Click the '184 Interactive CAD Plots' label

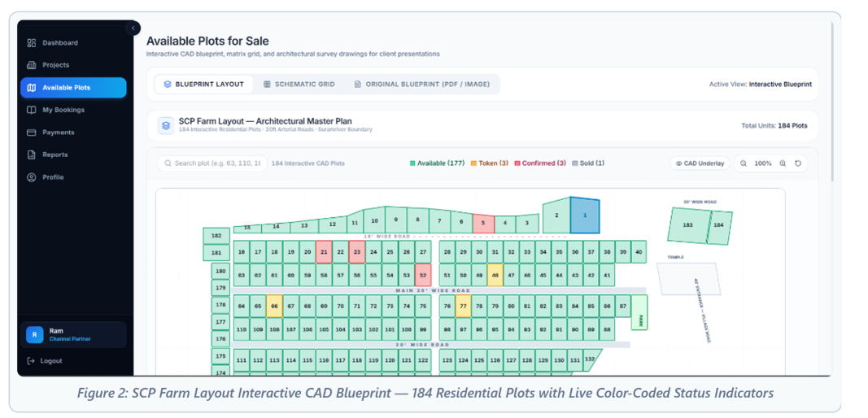click(x=308, y=163)
